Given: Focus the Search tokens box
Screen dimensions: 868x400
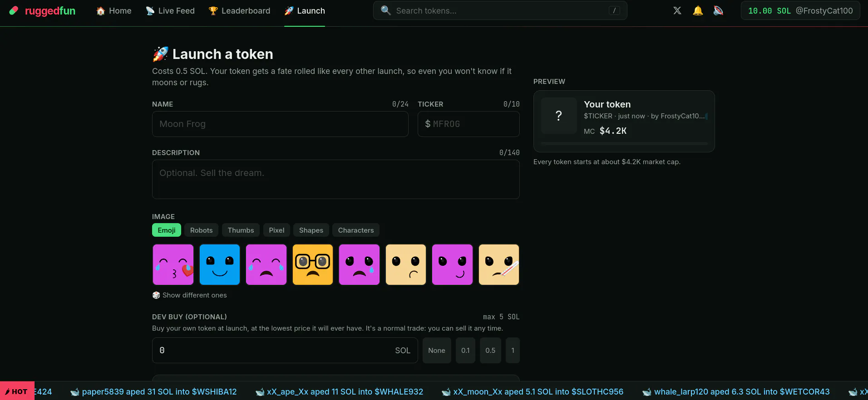Looking at the screenshot, I should pos(500,10).
